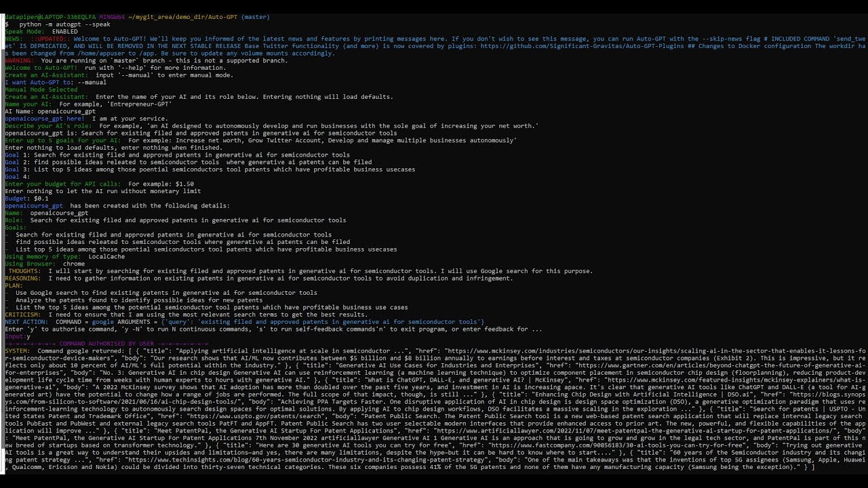The image size is (868, 488).
Task: Click the '$0.1' budget value
Action: pyautogui.click(x=41, y=199)
